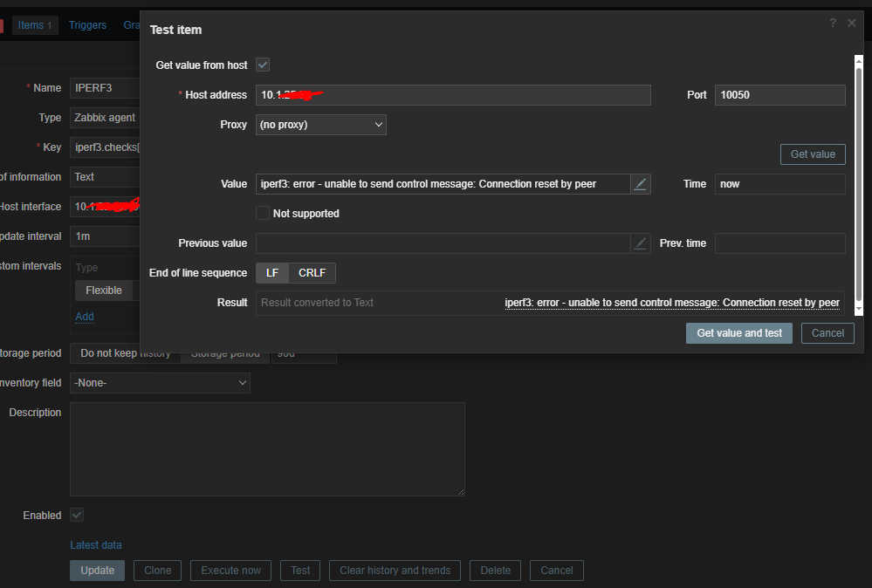Image resolution: width=872 pixels, height=588 pixels.
Task: Check the Not supported checkbox
Action: point(263,214)
